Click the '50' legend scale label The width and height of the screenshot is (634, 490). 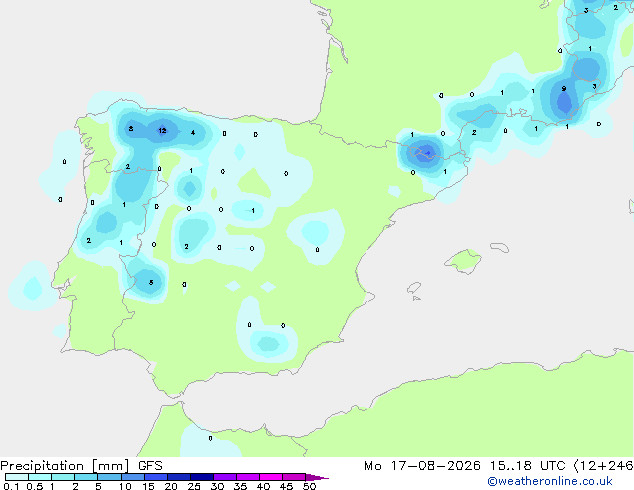(309, 486)
